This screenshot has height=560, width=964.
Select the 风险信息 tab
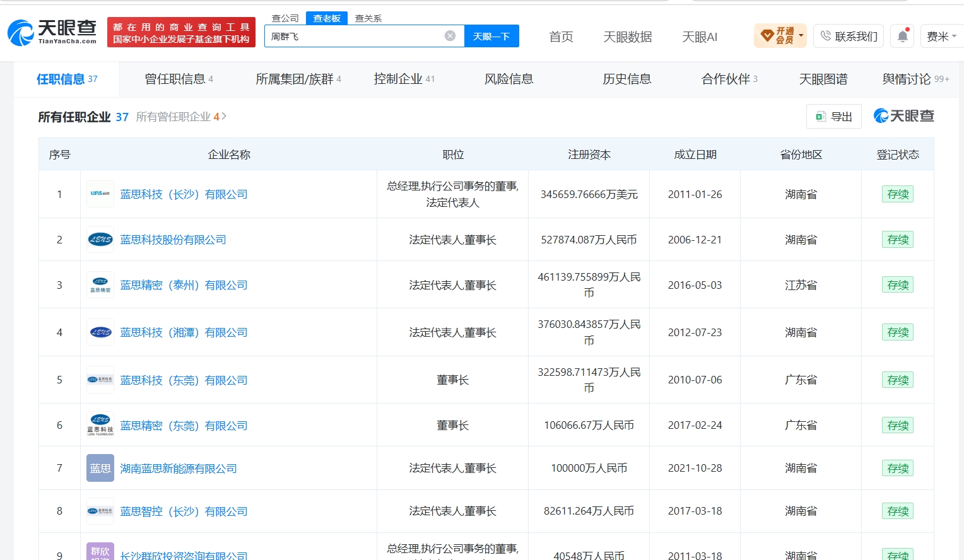coord(508,79)
